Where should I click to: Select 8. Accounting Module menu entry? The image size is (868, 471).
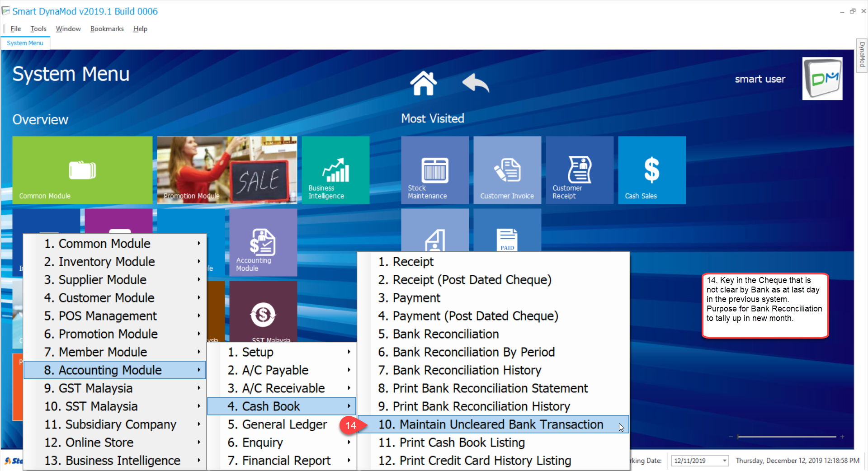(115, 370)
